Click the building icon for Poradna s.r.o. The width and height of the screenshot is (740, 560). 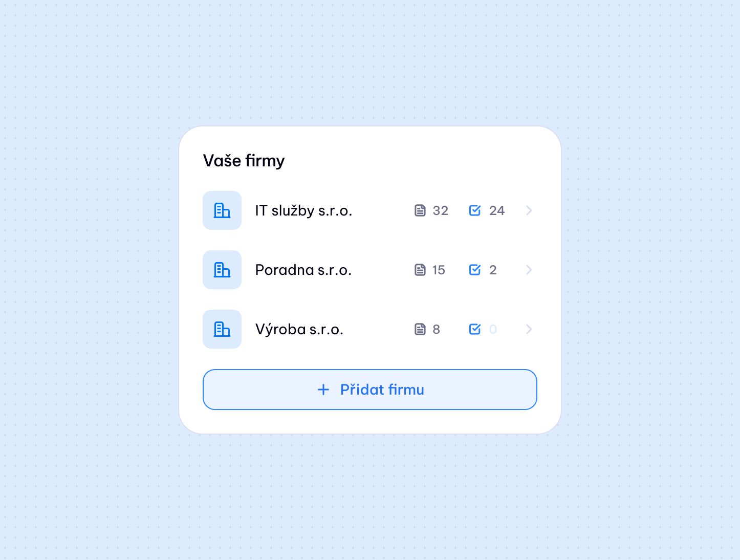[222, 270]
